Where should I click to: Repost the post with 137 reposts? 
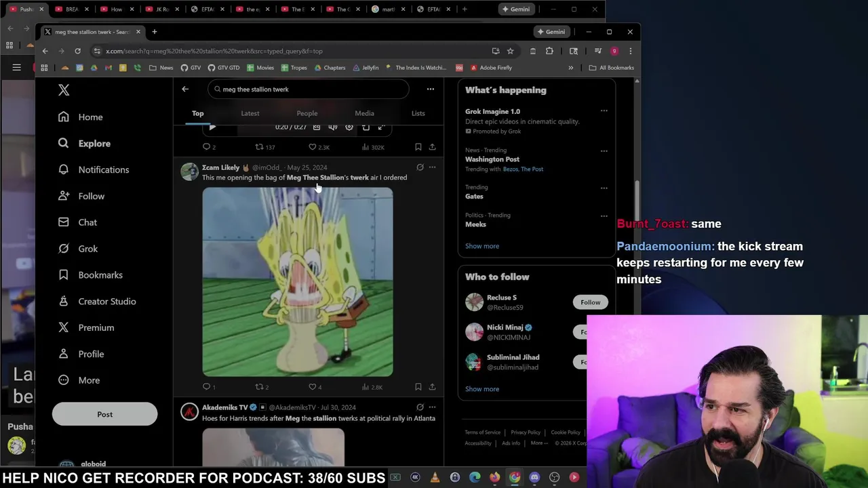(x=264, y=147)
